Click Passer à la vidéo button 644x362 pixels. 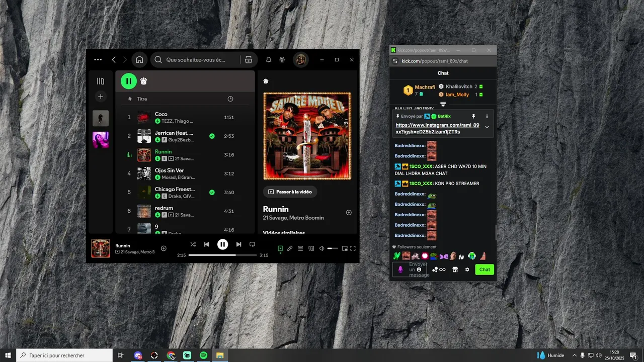click(x=290, y=192)
